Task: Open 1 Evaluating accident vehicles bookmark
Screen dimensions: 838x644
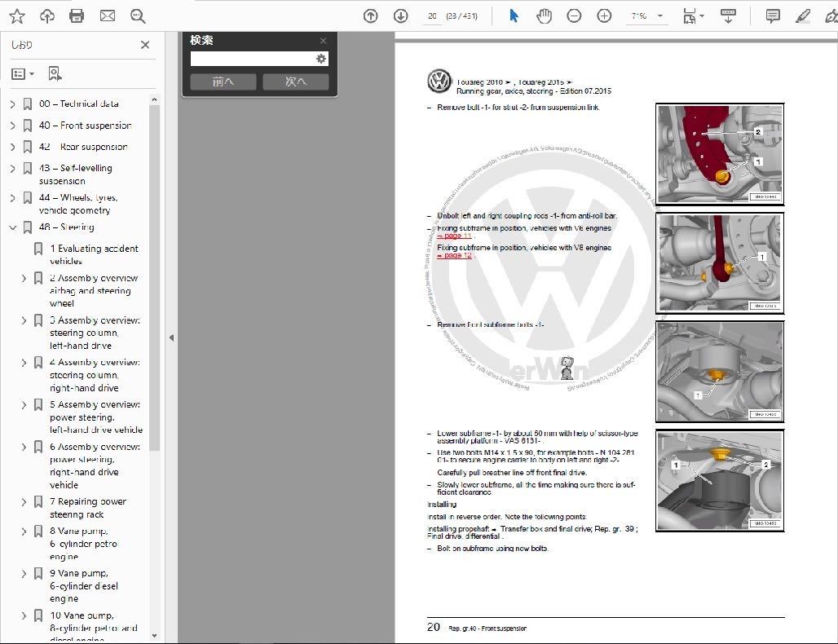Action: pyautogui.click(x=94, y=255)
